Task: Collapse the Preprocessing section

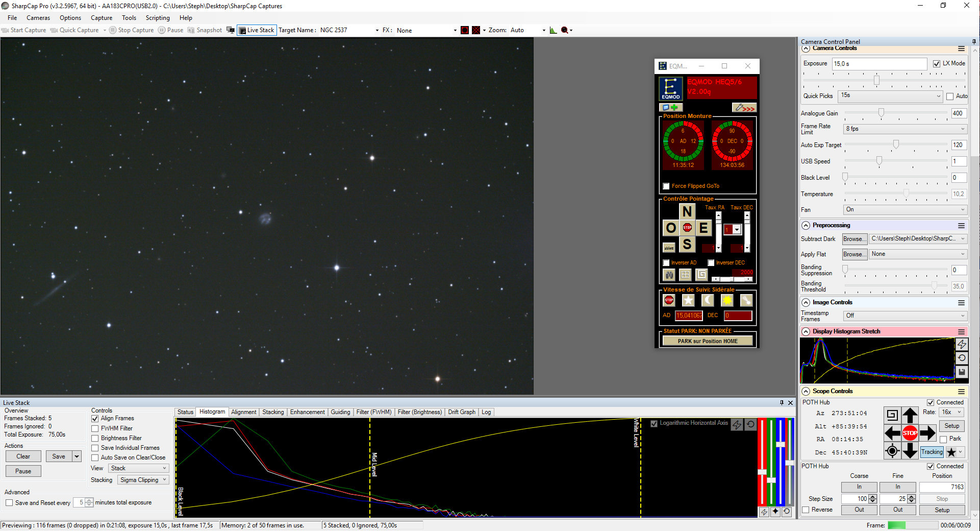Action: [x=806, y=225]
